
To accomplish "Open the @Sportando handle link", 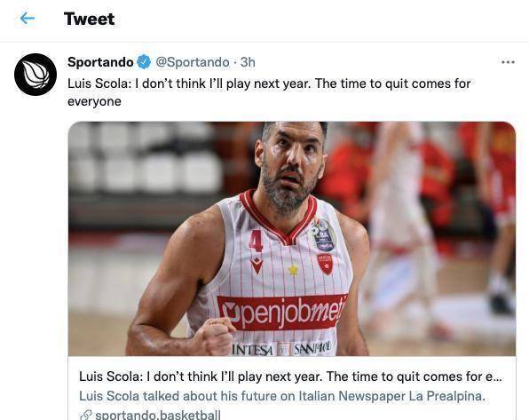I will (x=193, y=62).
